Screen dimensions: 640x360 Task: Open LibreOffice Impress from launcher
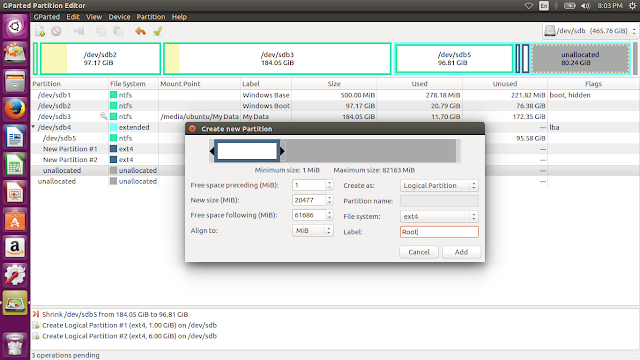[15, 192]
